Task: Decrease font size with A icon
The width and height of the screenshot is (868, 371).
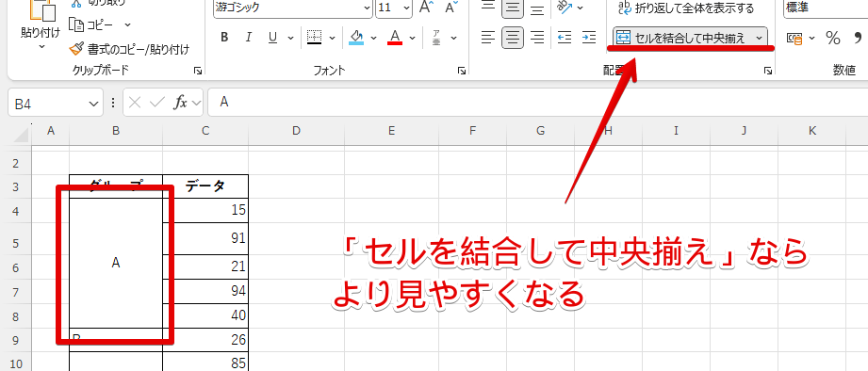Action: (451, 8)
